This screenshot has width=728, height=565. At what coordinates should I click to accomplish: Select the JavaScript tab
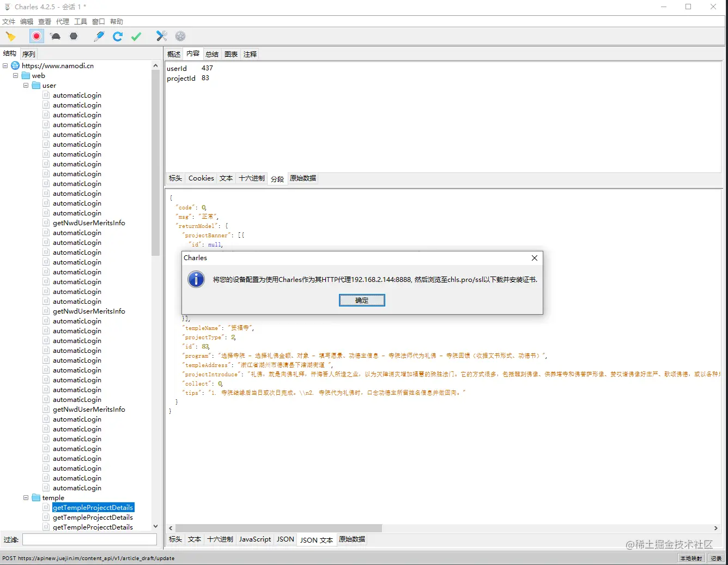point(255,539)
